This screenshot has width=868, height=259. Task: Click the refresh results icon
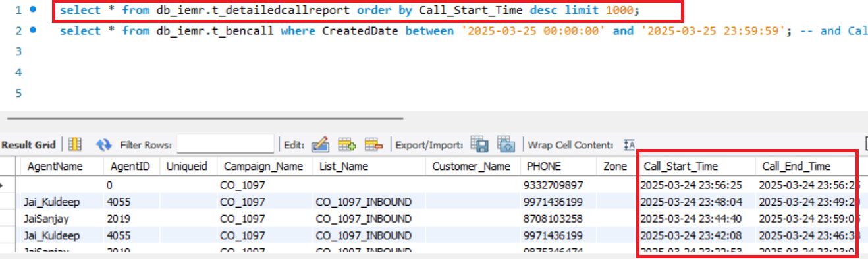[x=104, y=144]
